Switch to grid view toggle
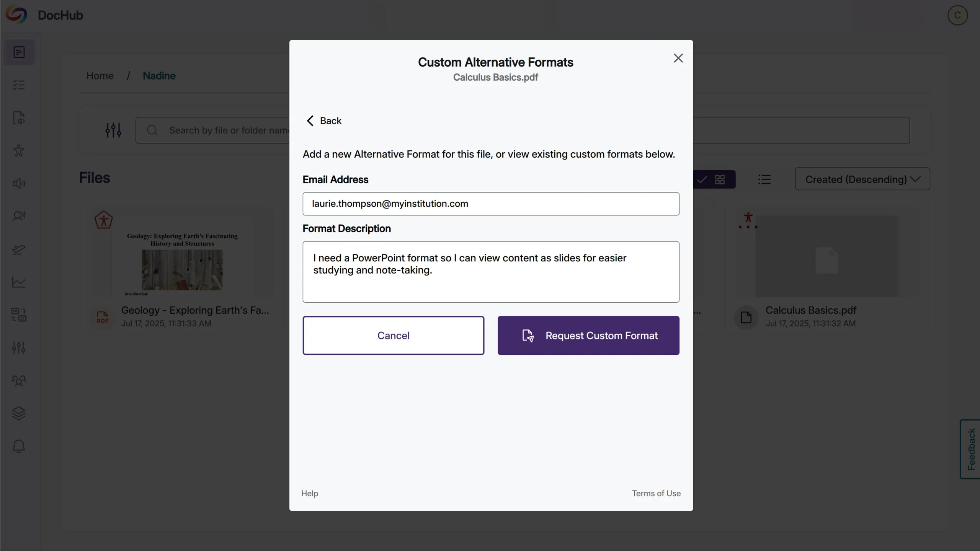The image size is (980, 551). [720, 179]
